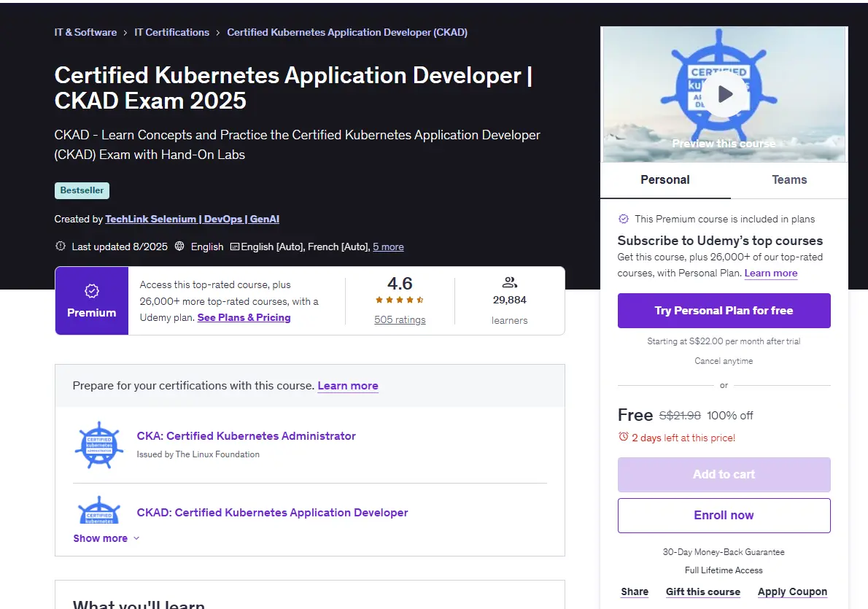Viewport: 868px width, 609px height.
Task: Open TechLink Selenium instructor profile
Action: pos(192,219)
